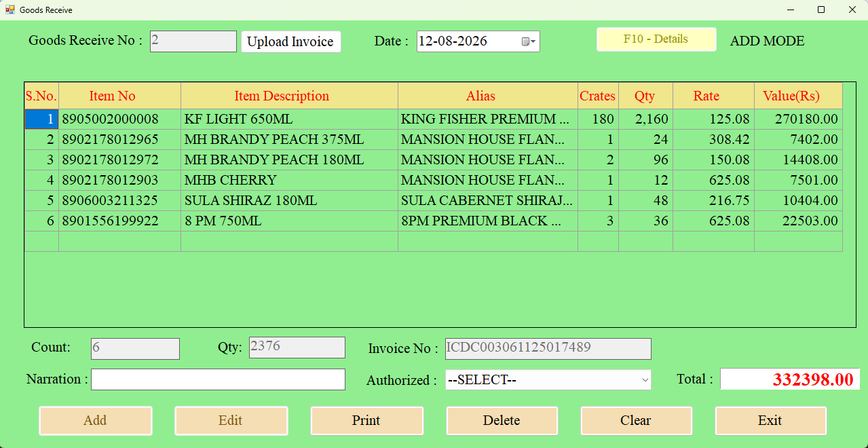Click KING FISHER PREMIUM alias cell
Image resolution: width=868 pixels, height=448 pixels.
point(487,119)
